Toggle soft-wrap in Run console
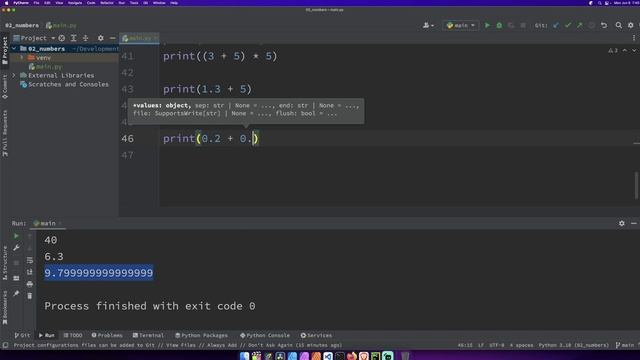This screenshot has height=360, width=640. click(x=29, y=260)
